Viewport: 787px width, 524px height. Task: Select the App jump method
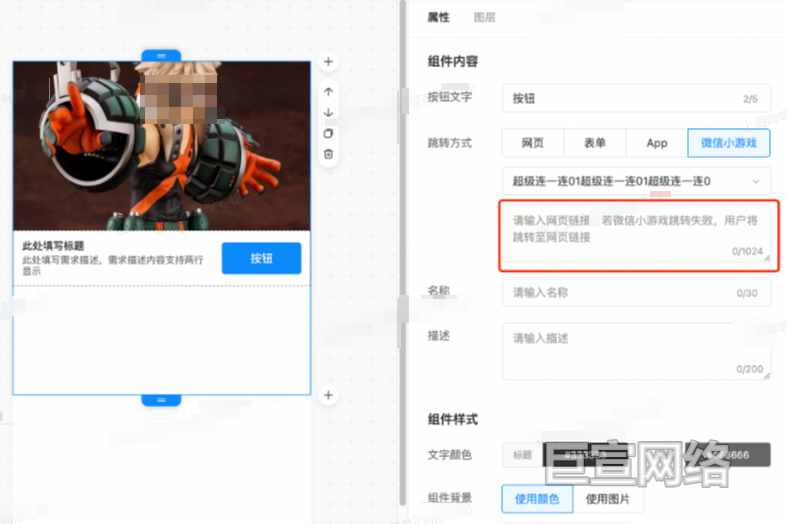point(657,143)
